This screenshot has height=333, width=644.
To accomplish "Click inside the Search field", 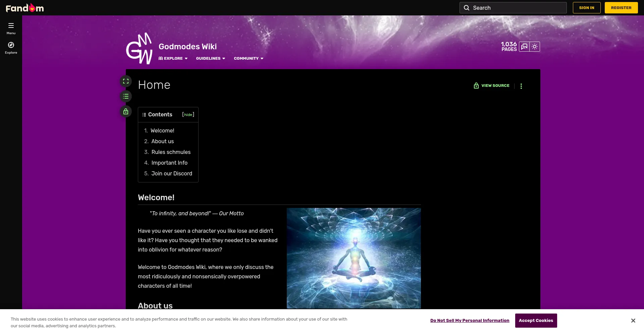I will coord(513,7).
